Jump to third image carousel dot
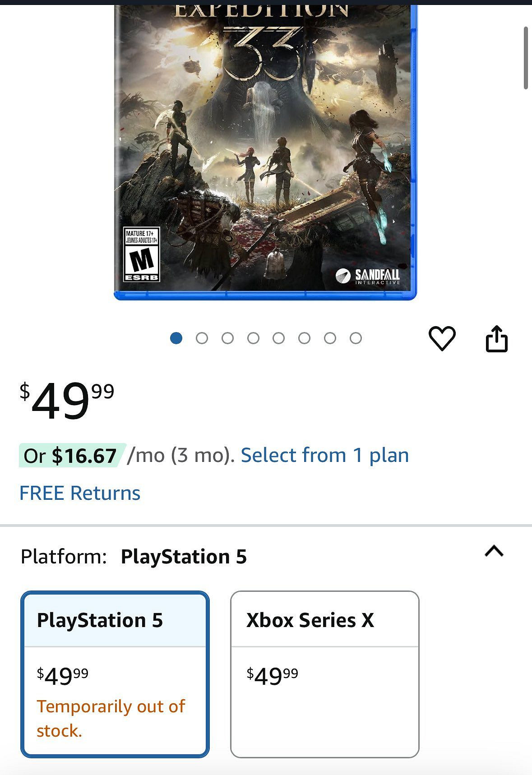The height and width of the screenshot is (775, 532). click(227, 338)
